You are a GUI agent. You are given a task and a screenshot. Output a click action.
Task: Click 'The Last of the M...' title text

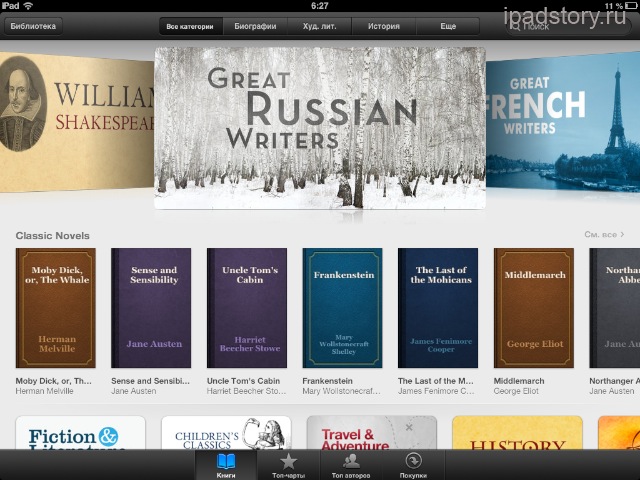436,381
